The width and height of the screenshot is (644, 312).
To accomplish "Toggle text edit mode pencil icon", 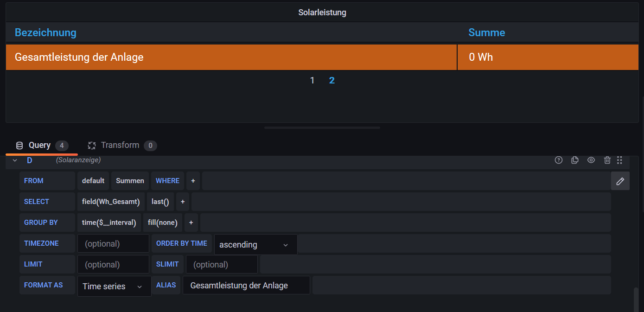I will pos(620,181).
